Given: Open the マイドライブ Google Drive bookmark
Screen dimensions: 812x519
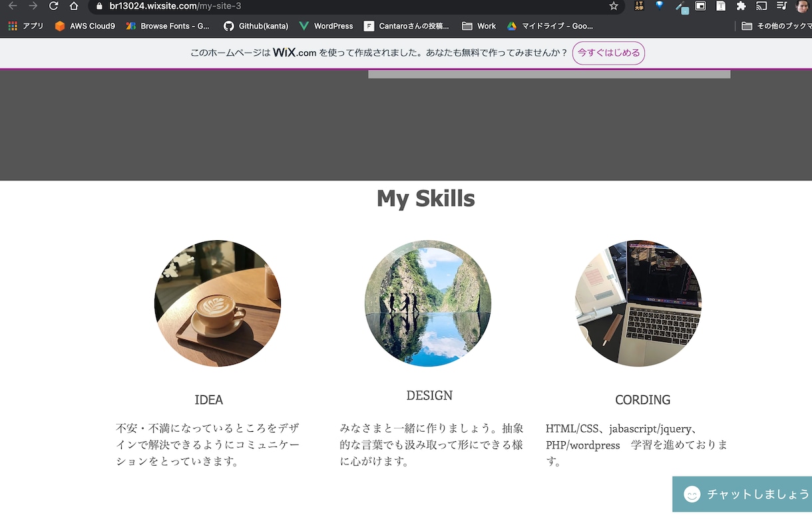Looking at the screenshot, I should pos(550,26).
